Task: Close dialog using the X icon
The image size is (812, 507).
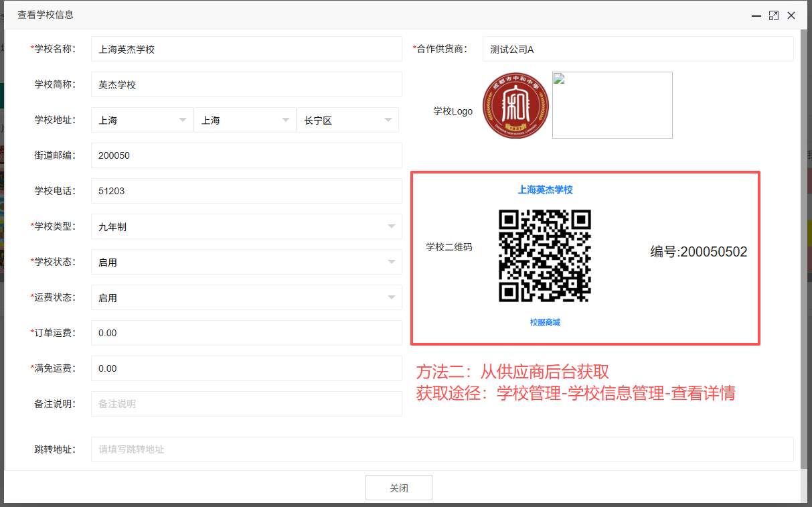Action: point(791,15)
